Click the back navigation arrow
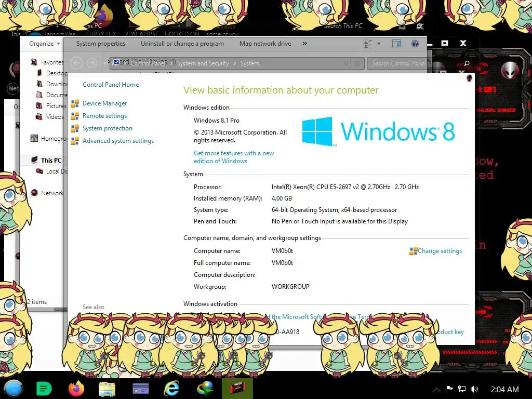Viewport: 532px width, 399px height. (76, 63)
